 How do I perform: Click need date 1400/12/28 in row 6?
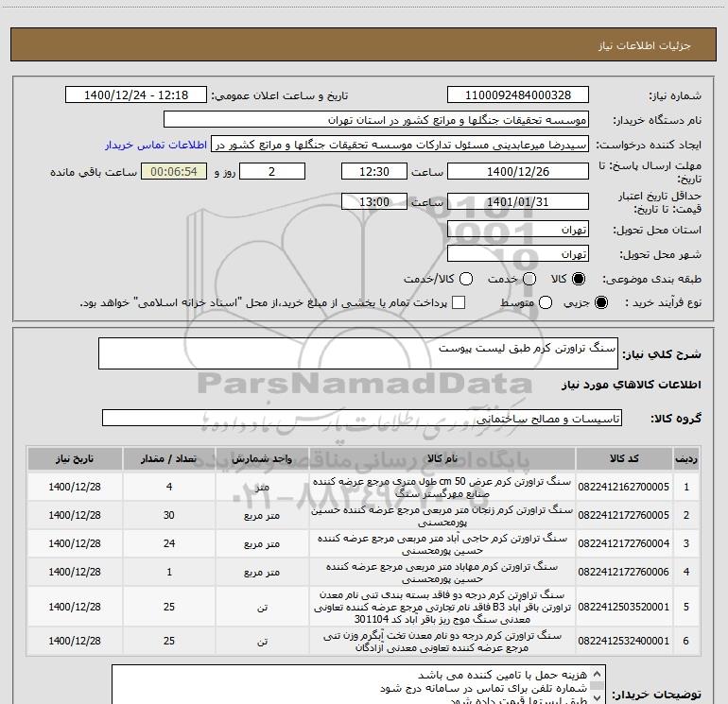pos(75,641)
